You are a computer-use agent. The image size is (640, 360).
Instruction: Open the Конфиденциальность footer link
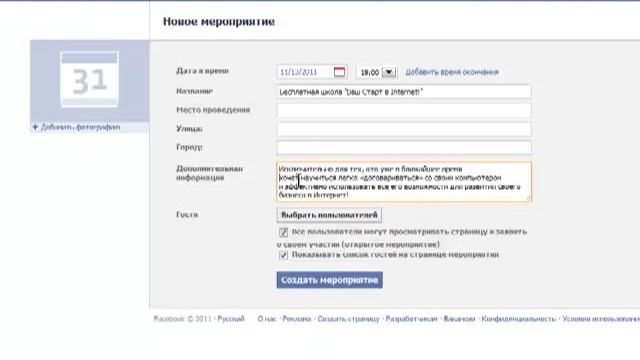click(518, 319)
